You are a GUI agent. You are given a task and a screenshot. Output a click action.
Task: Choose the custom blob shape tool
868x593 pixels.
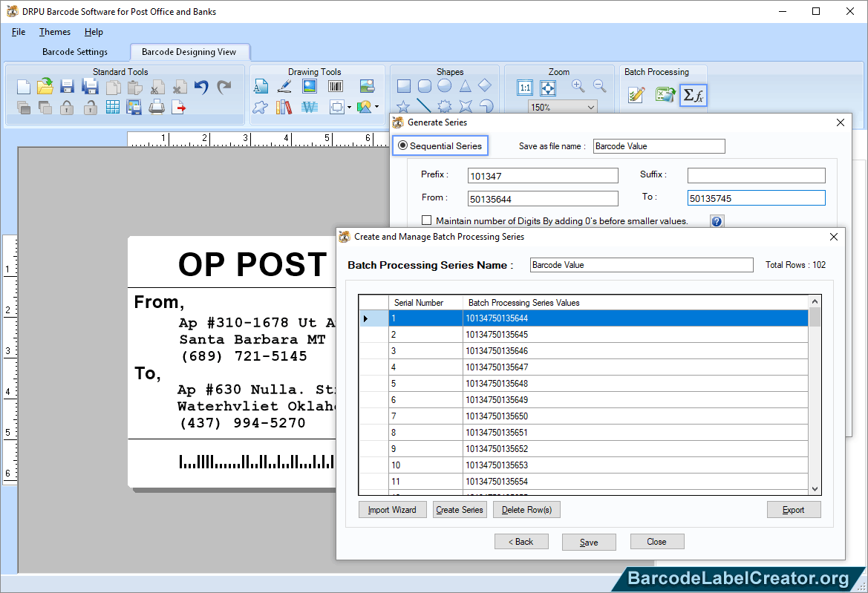(x=260, y=108)
